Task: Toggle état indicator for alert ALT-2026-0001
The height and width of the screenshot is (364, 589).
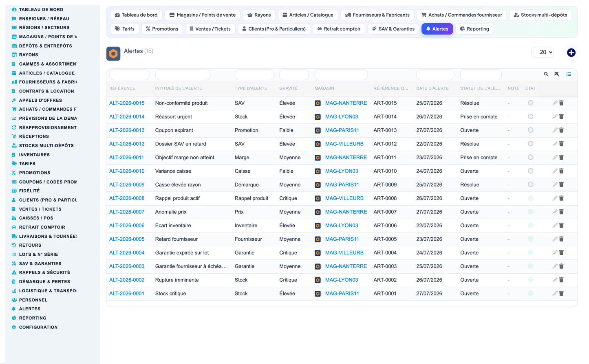Action: click(x=530, y=293)
